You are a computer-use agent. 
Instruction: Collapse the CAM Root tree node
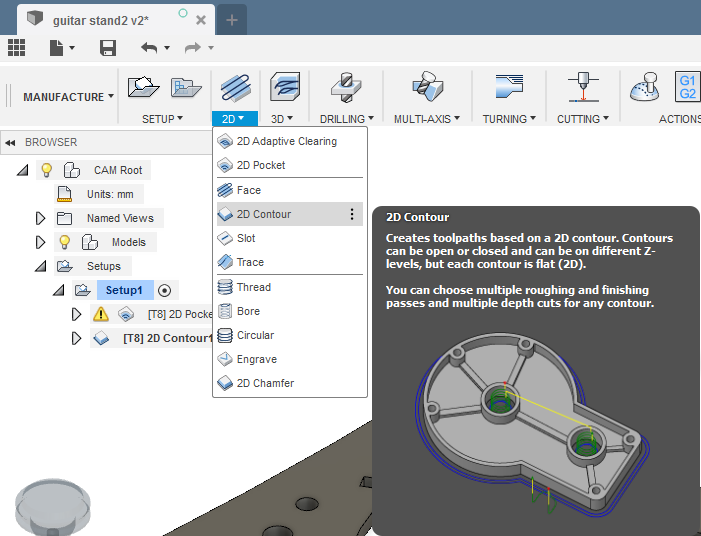tap(22, 170)
